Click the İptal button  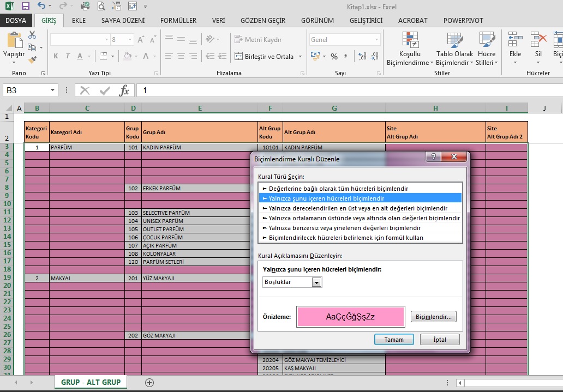click(440, 340)
